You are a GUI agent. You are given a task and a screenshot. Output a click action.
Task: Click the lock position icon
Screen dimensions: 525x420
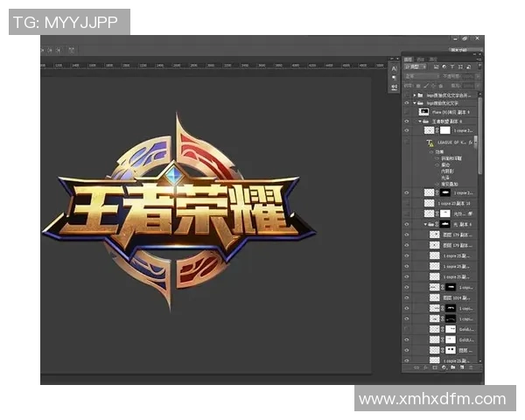click(433, 86)
